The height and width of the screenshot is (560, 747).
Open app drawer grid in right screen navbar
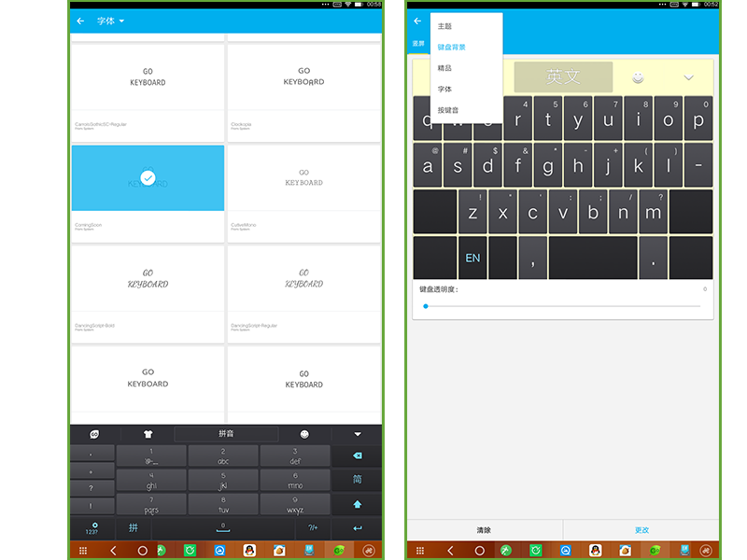(x=419, y=551)
